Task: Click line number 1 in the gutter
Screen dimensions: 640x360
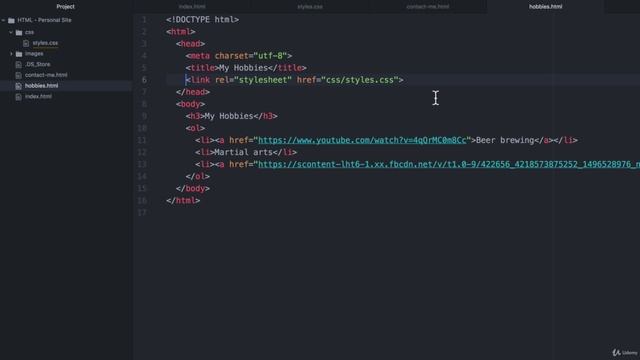Action: (x=144, y=20)
